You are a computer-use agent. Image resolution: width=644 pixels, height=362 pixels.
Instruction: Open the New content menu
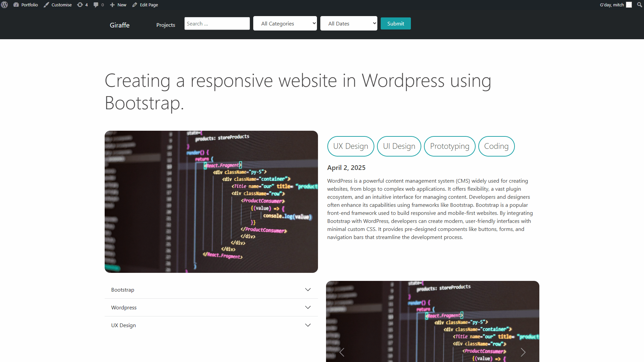click(x=118, y=5)
